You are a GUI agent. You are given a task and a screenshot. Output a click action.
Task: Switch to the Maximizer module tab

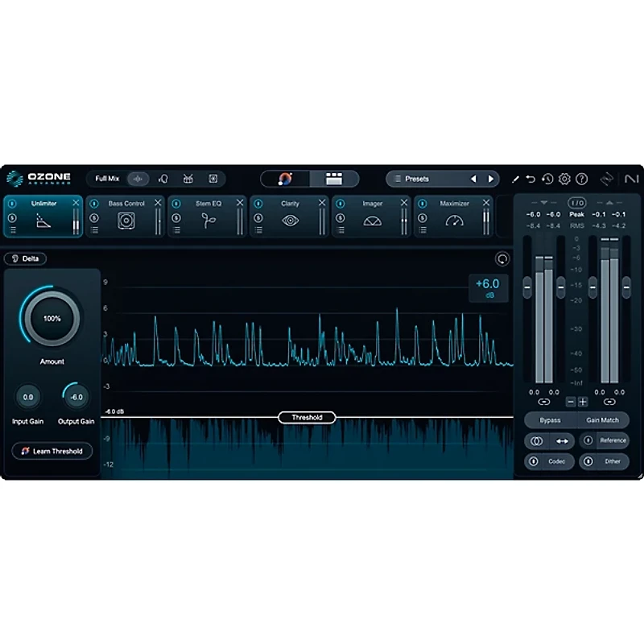click(453, 204)
